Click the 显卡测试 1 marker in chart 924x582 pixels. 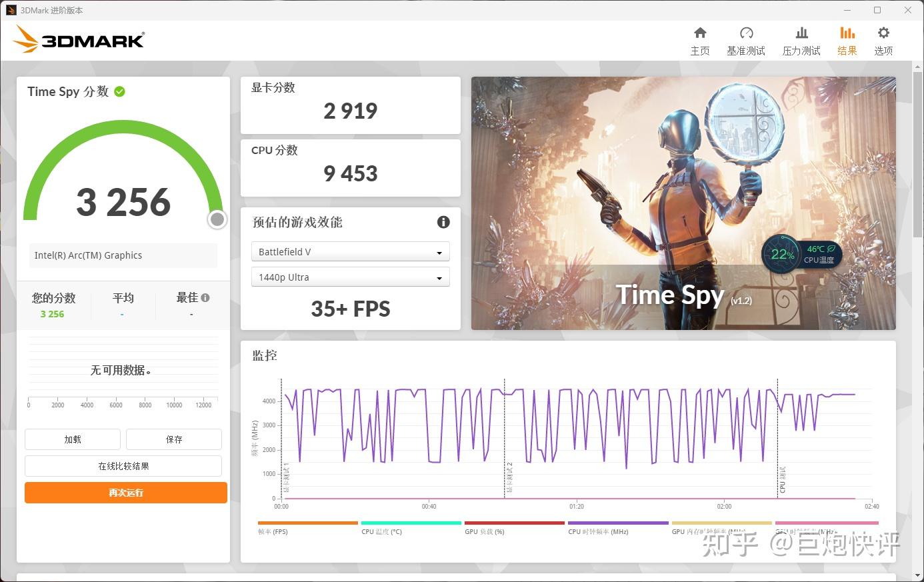[x=287, y=477]
